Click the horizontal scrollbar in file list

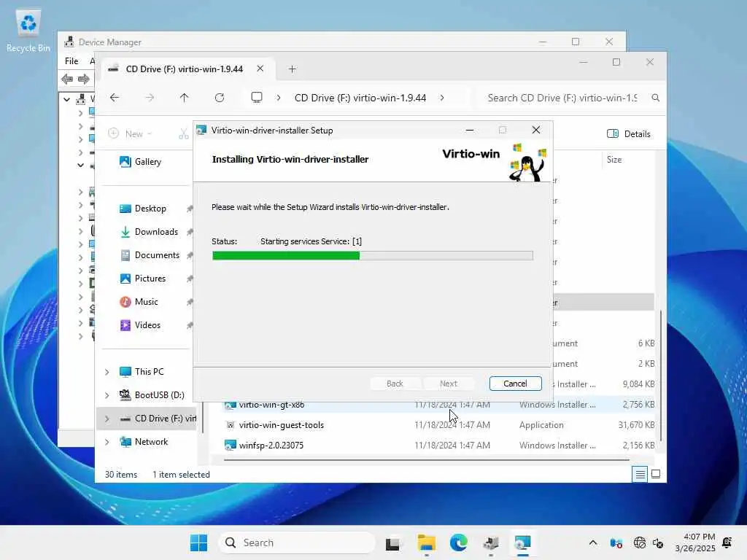click(x=426, y=460)
